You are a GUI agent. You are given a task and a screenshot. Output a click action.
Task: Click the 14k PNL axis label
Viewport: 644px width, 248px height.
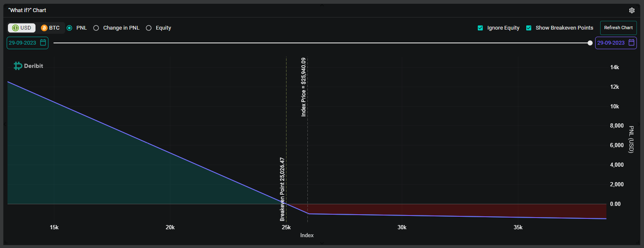[614, 67]
